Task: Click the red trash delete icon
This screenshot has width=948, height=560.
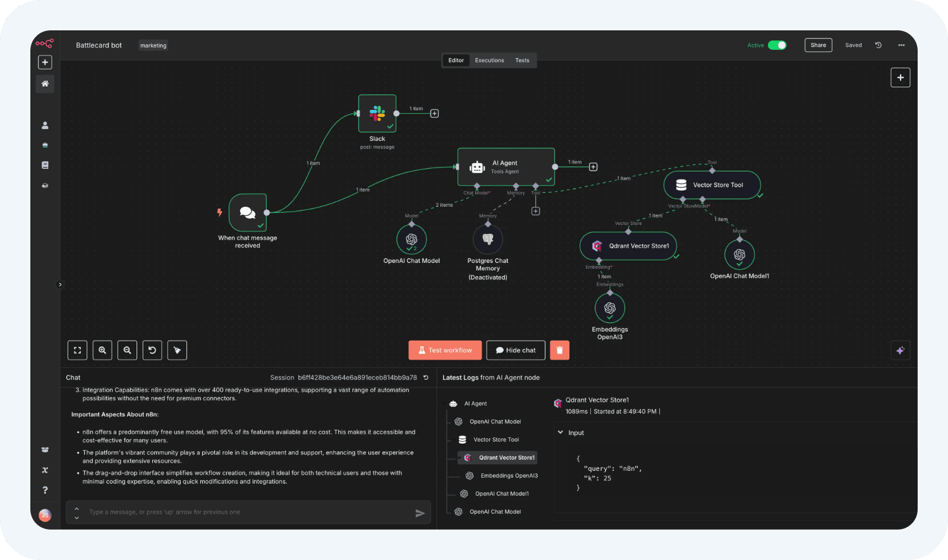Action: click(x=559, y=350)
